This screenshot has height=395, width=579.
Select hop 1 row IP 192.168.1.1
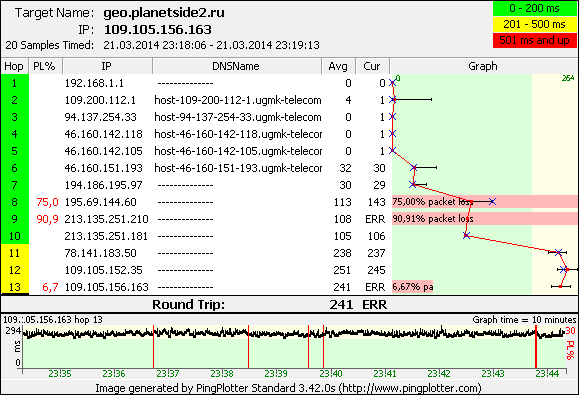pyautogui.click(x=94, y=83)
